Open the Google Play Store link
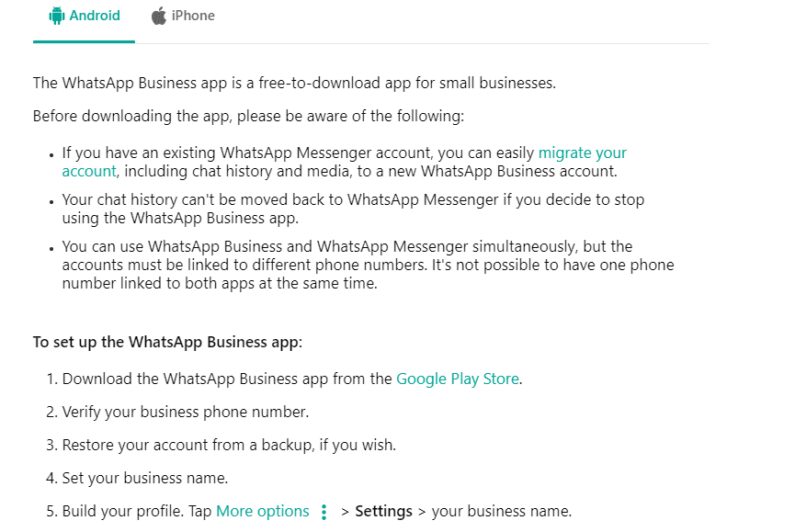This screenshot has height=532, width=795. coord(458,379)
